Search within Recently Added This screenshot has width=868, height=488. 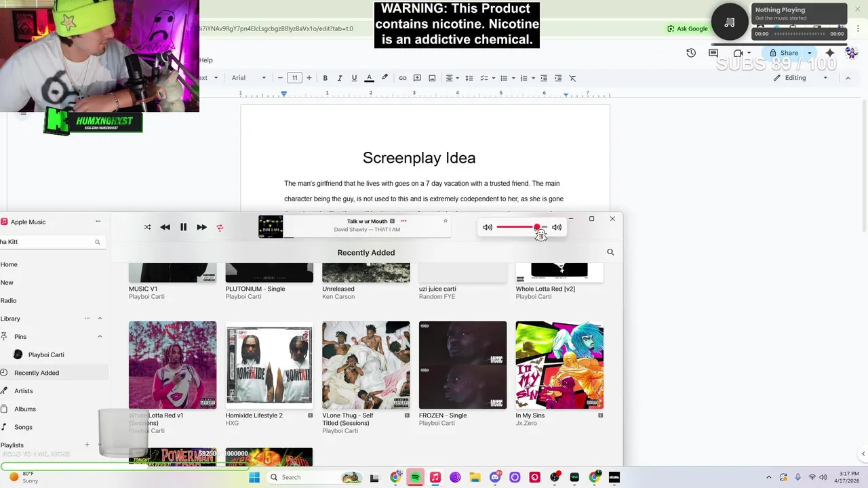click(x=610, y=252)
